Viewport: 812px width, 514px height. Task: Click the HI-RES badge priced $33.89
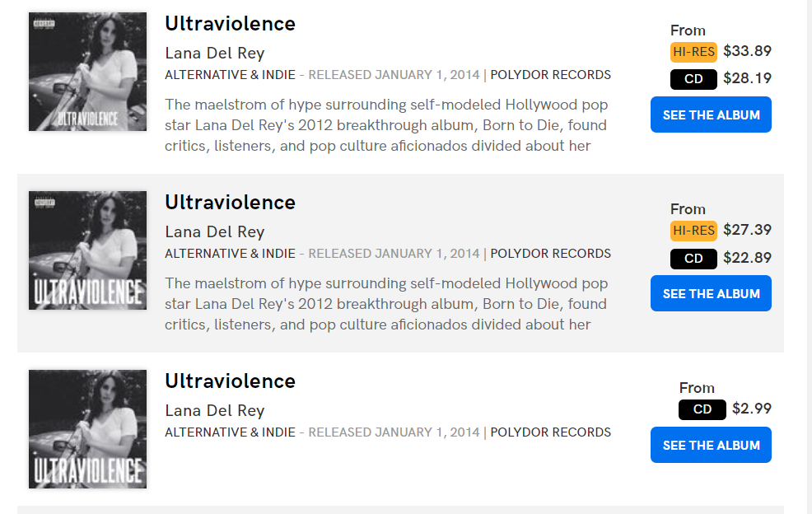tap(693, 52)
